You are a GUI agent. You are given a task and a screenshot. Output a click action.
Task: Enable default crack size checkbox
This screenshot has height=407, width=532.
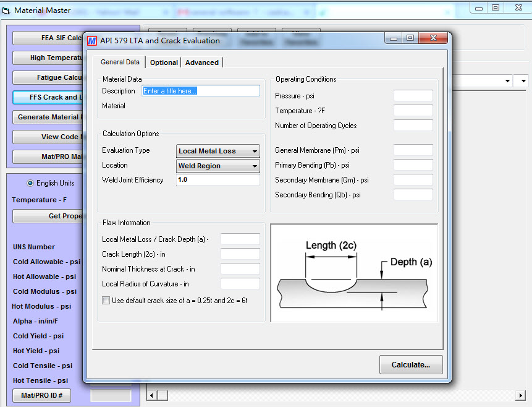point(106,301)
